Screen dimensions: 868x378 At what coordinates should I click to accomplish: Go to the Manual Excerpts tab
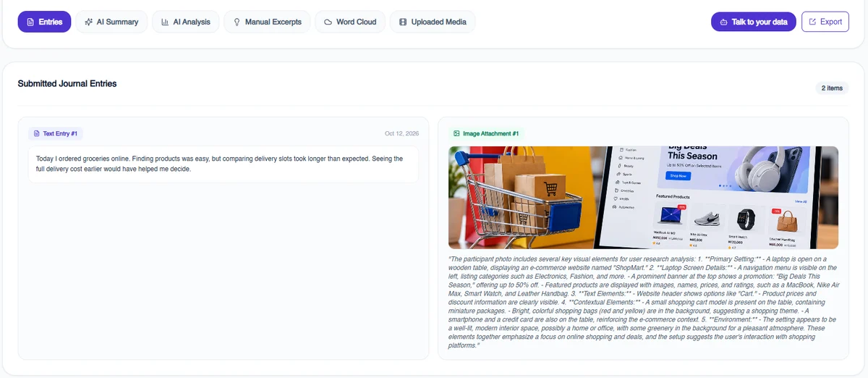(x=267, y=22)
